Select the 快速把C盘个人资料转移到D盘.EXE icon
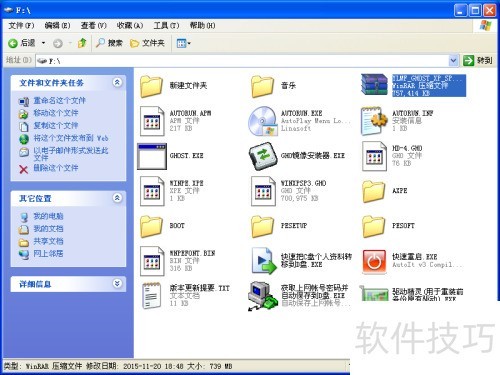Screen dimensions: 500x375 264,261
